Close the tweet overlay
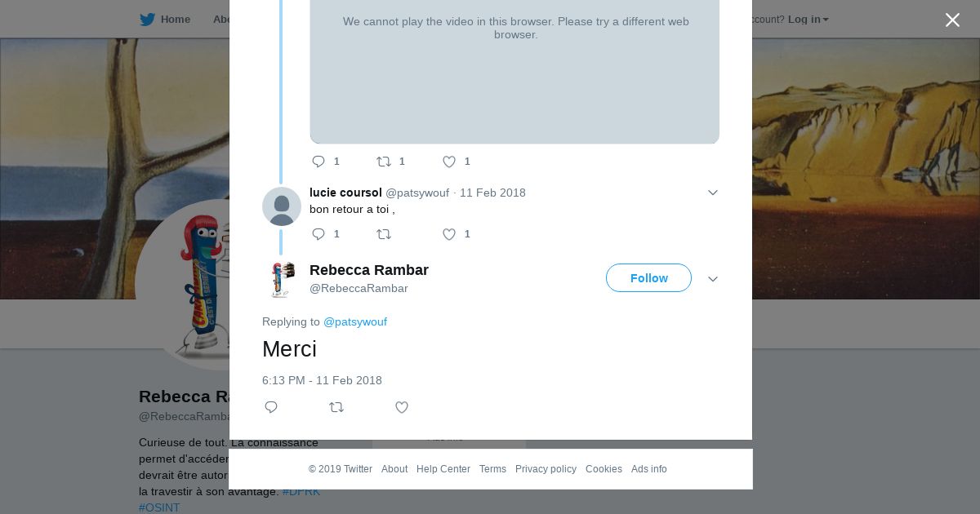 point(952,20)
